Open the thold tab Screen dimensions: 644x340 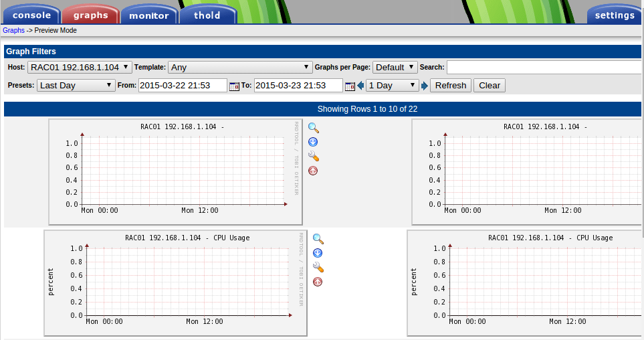[x=207, y=15]
